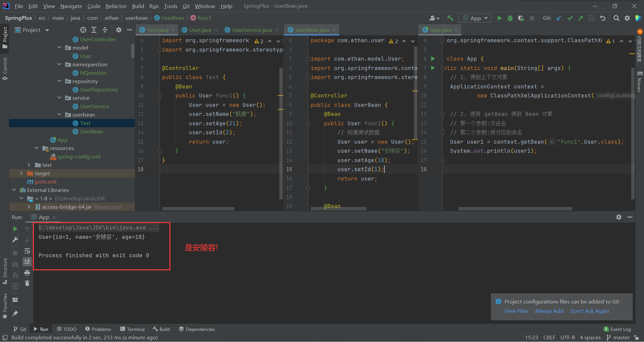Toggle the Structure tool window button
Viewport: 644px width, 342px height.
5,271
